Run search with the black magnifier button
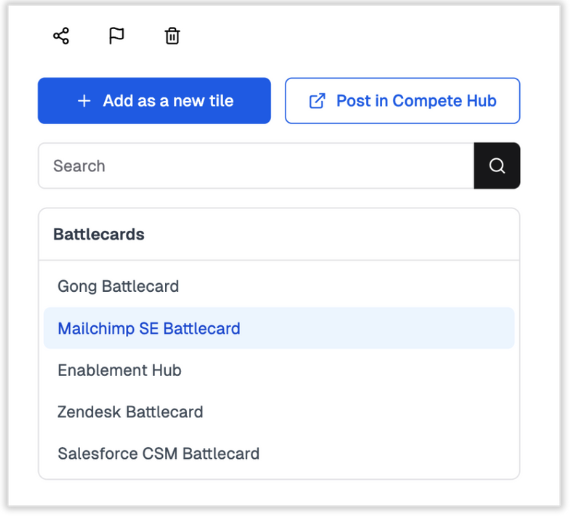The image size is (570, 516). click(497, 166)
